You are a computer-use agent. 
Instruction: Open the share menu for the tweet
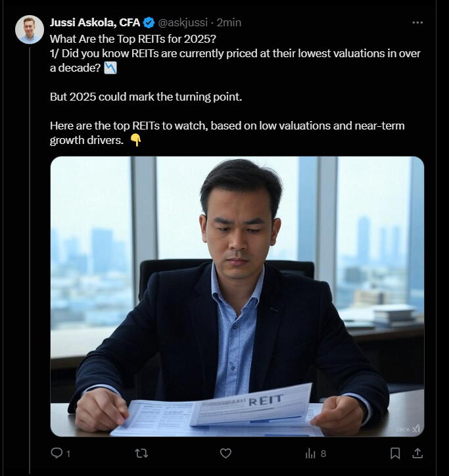click(x=417, y=453)
